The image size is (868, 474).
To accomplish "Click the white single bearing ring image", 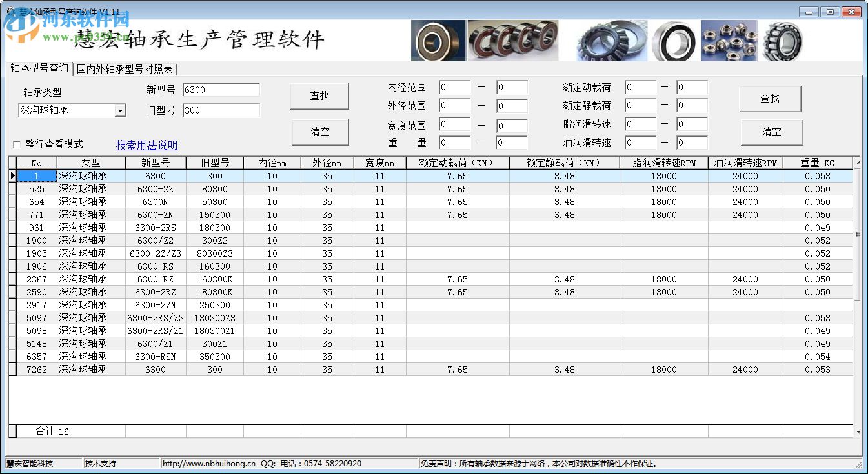I will pyautogui.click(x=674, y=40).
